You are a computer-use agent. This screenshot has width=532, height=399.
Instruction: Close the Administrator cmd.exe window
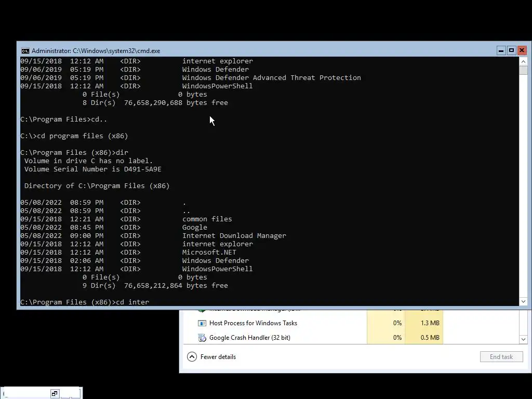[x=522, y=50]
